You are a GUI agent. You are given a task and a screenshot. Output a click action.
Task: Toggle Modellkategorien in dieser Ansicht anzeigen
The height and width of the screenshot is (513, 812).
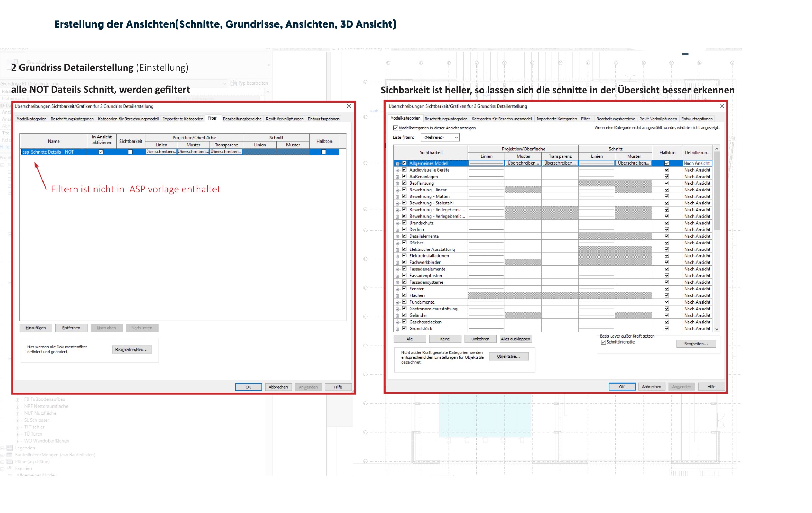click(x=396, y=128)
